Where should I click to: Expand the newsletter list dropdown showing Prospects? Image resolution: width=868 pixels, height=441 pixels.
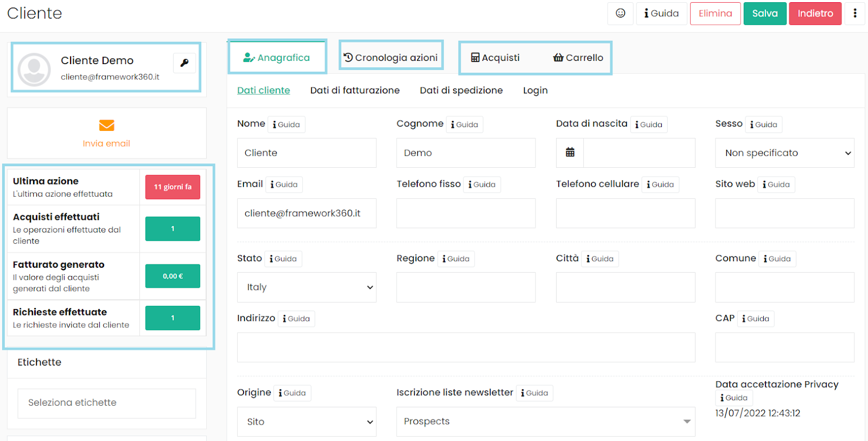coord(545,422)
